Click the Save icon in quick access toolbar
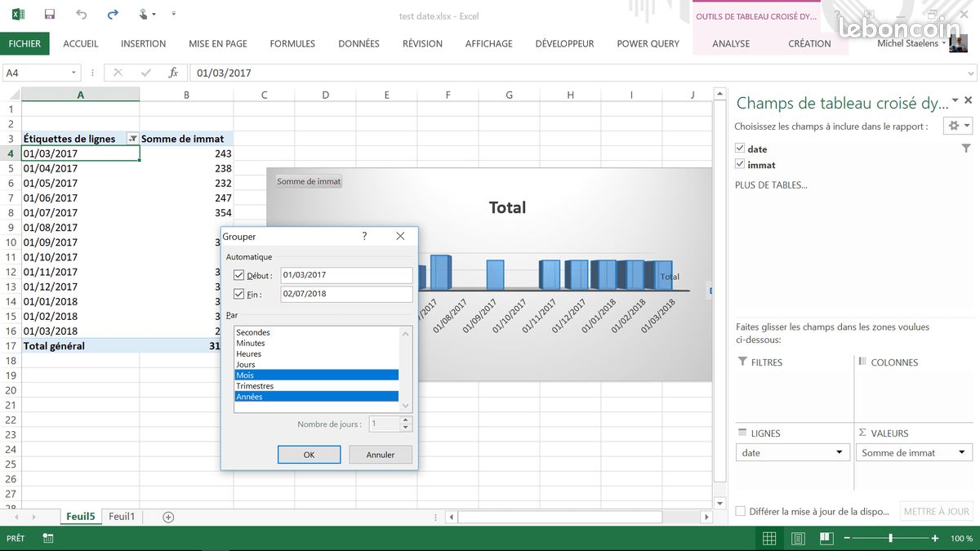Viewport: 980px width, 551px height. tap(50, 15)
